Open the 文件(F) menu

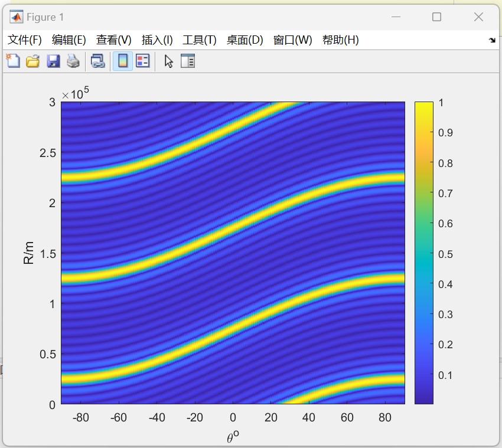25,40
